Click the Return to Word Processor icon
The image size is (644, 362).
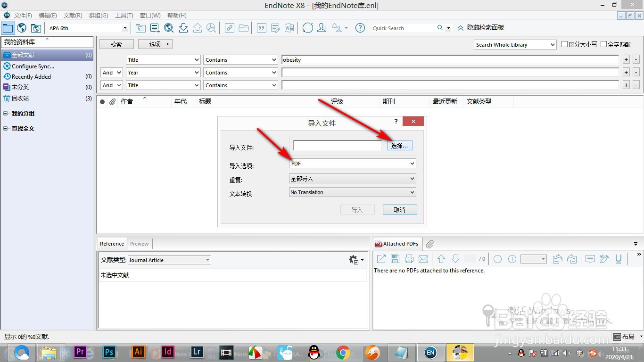[289, 28]
